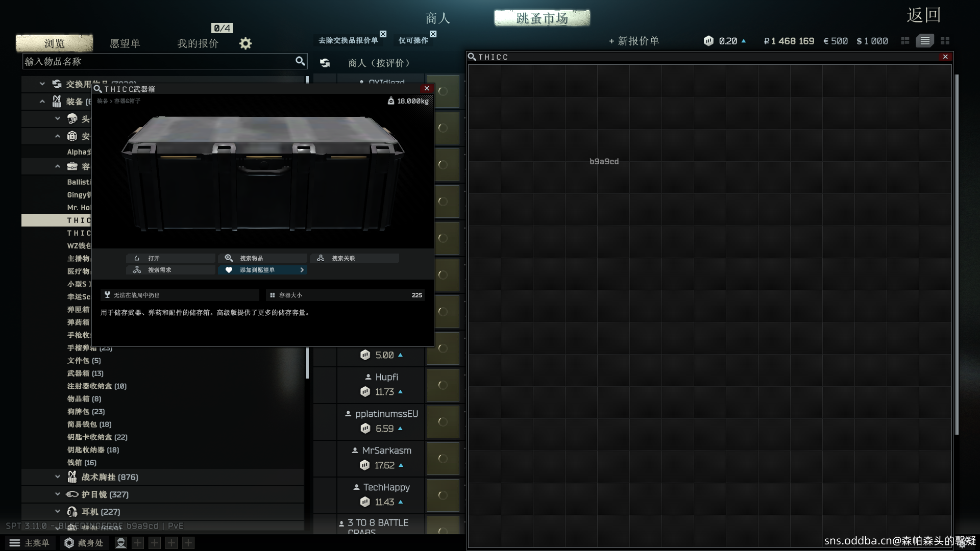The width and height of the screenshot is (980, 551).
Task: Create a new offer with + 新报价单
Action: click(x=634, y=41)
